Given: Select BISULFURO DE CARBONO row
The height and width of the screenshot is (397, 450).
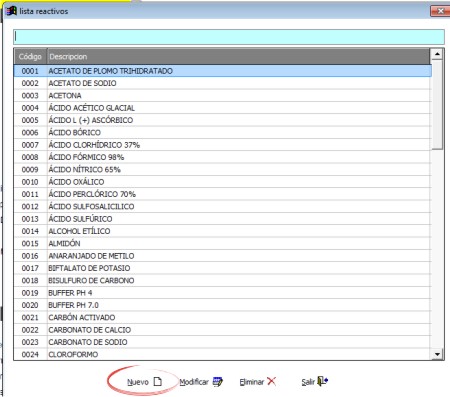Looking at the screenshot, I should coord(222,281).
